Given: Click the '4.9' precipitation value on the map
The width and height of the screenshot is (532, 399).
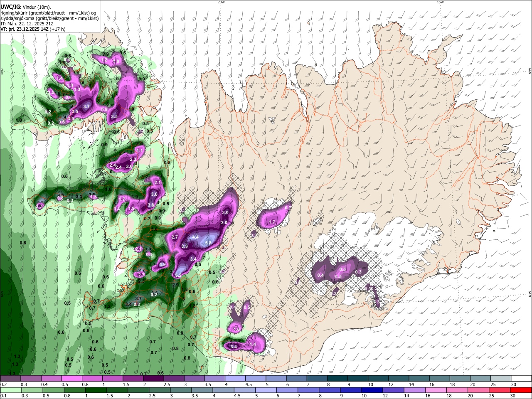Looking at the screenshot, I should tap(163, 265).
